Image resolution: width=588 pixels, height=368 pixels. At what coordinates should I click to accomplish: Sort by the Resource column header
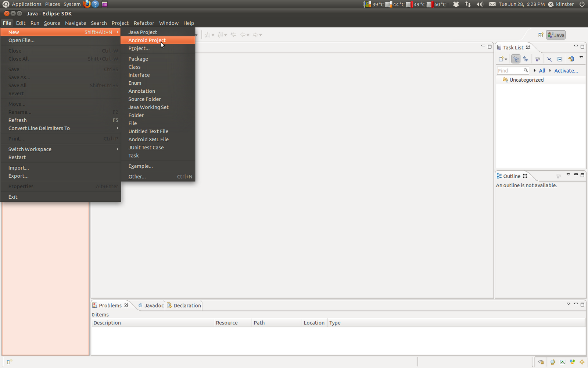[233, 323]
